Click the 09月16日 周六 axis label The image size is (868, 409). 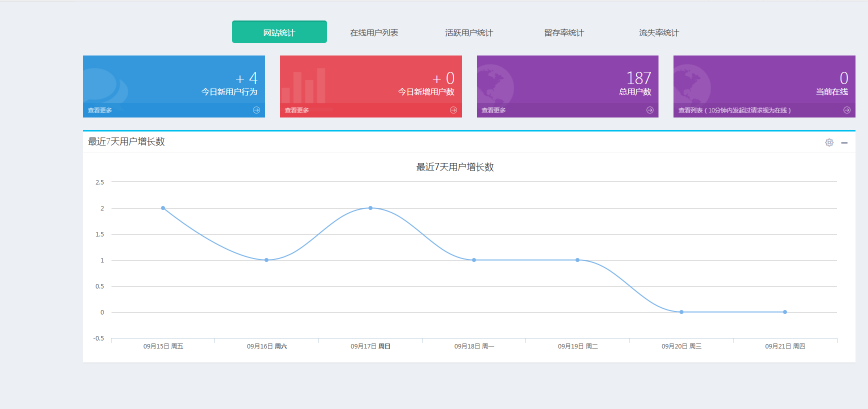pos(267,346)
